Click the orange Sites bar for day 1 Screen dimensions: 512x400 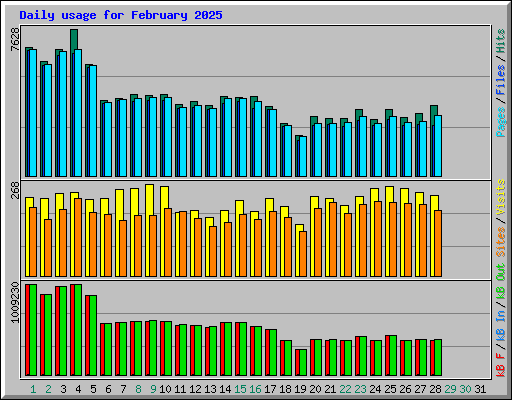coord(33,242)
